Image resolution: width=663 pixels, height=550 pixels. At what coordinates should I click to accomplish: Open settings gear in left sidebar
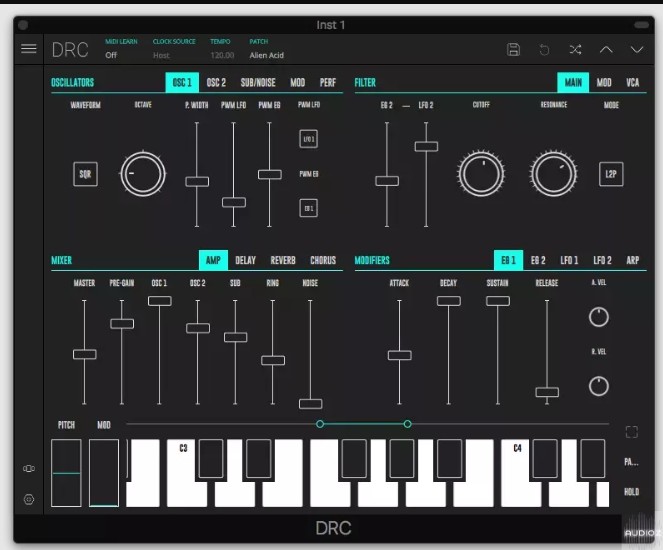pos(29,499)
